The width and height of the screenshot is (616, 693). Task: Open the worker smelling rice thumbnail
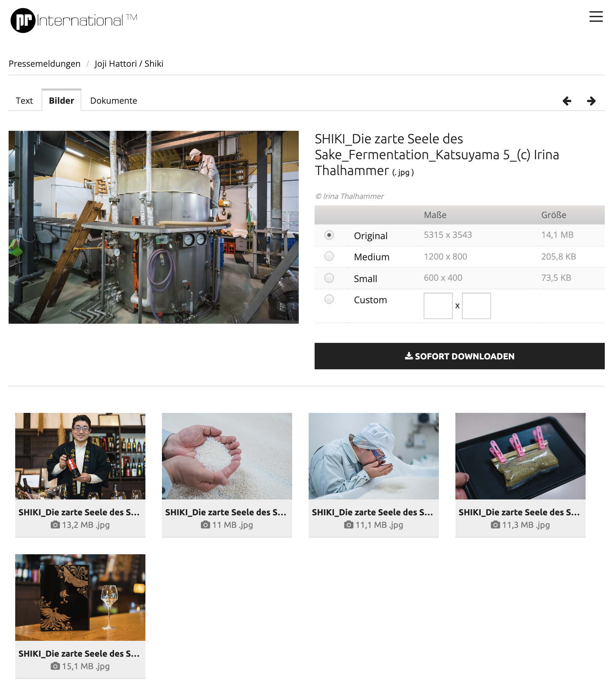click(373, 456)
